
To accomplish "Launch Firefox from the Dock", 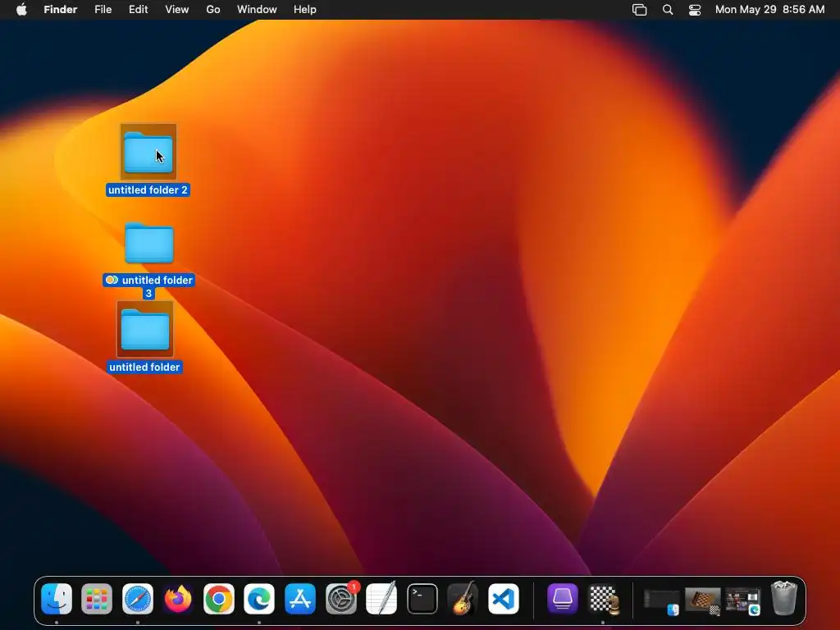I will [x=178, y=598].
